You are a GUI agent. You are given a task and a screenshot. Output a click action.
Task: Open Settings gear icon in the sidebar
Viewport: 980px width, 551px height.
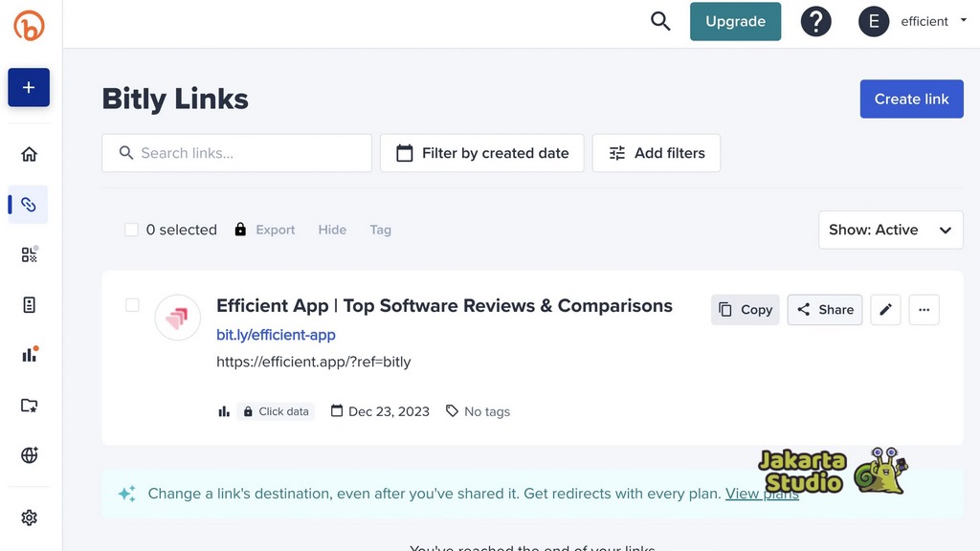point(29,518)
